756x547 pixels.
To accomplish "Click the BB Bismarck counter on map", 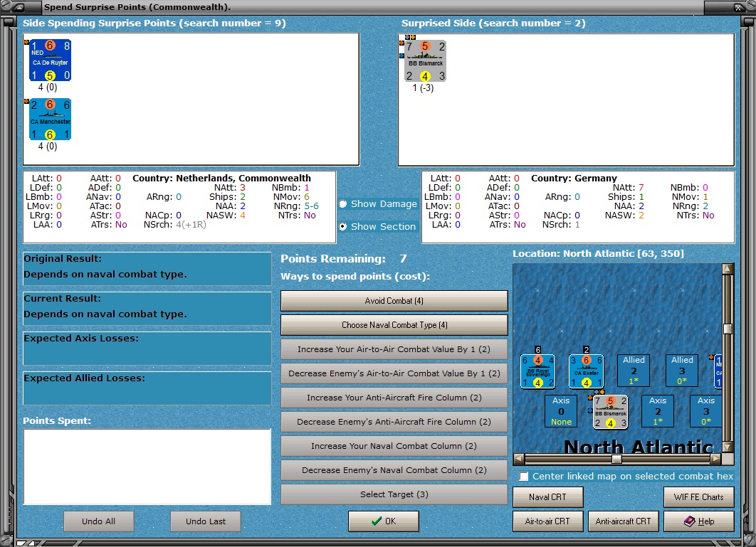I will [x=610, y=412].
